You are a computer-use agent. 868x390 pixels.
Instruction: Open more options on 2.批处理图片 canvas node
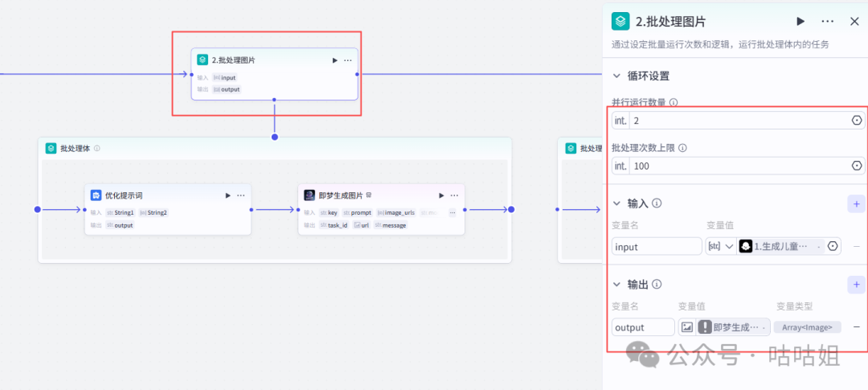(x=348, y=60)
